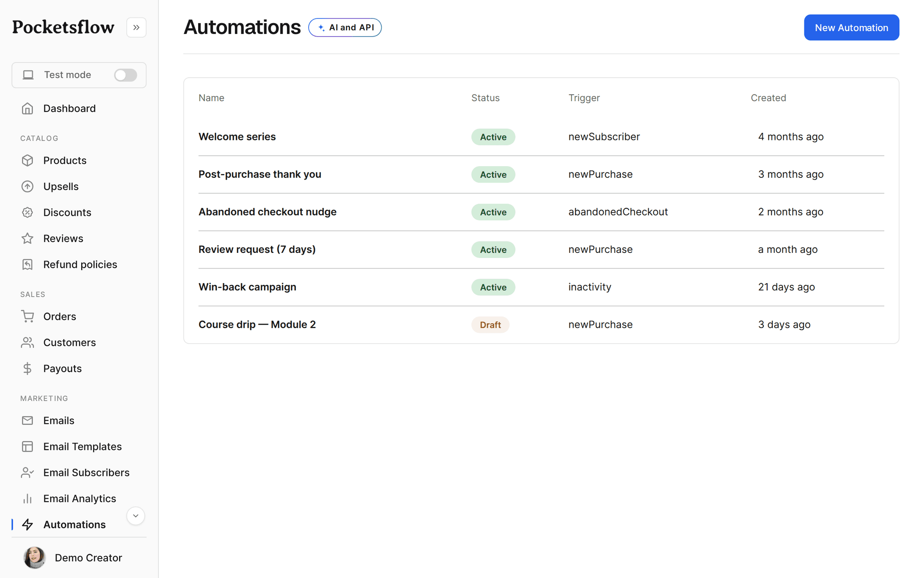Image resolution: width=924 pixels, height=578 pixels.
Task: Open Course drip — Module 2 automation
Action: pos(257,325)
